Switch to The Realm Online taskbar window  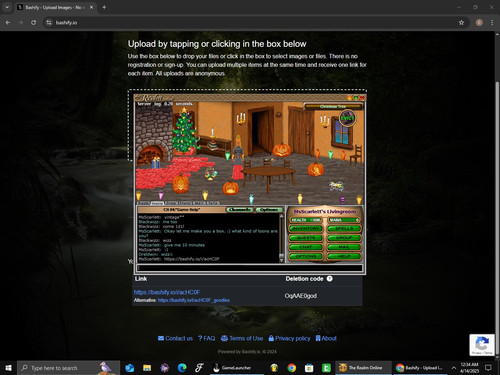click(363, 368)
